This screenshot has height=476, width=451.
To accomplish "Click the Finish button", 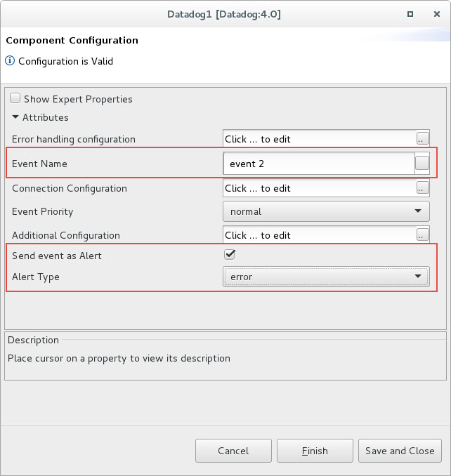I will pos(315,451).
